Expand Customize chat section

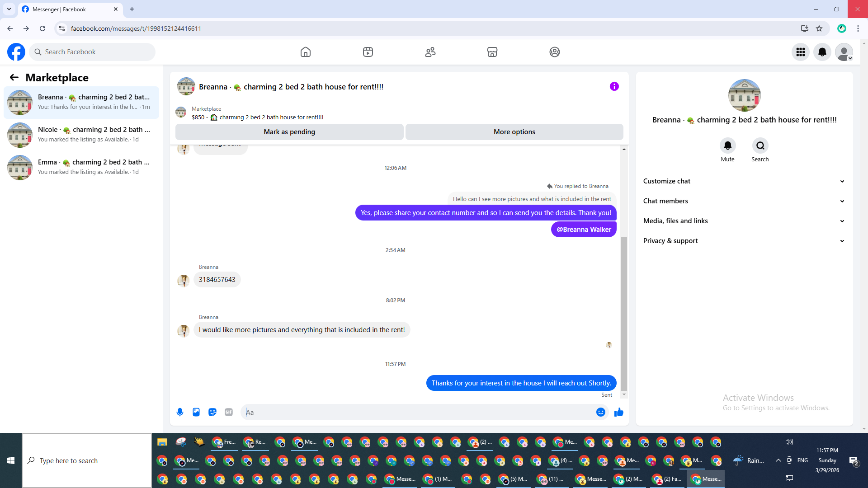click(744, 181)
